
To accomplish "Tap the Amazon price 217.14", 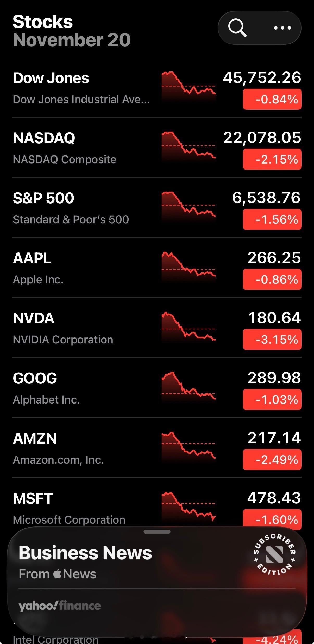I will [274, 438].
